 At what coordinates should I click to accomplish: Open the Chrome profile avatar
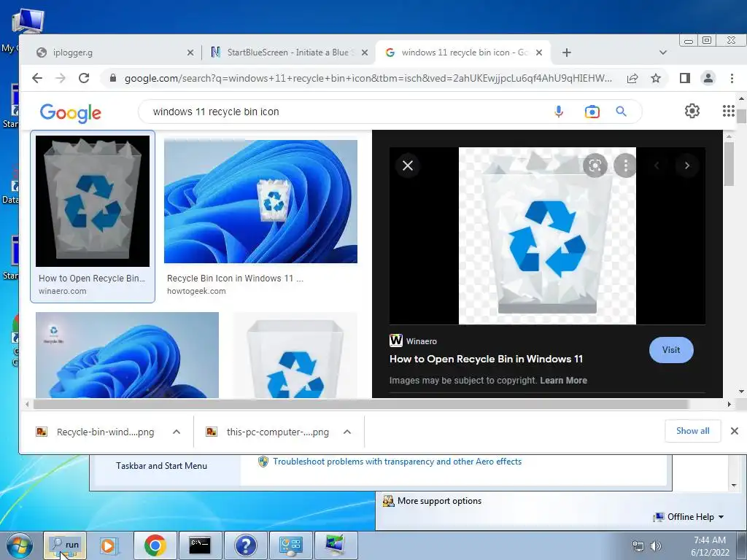[708, 78]
